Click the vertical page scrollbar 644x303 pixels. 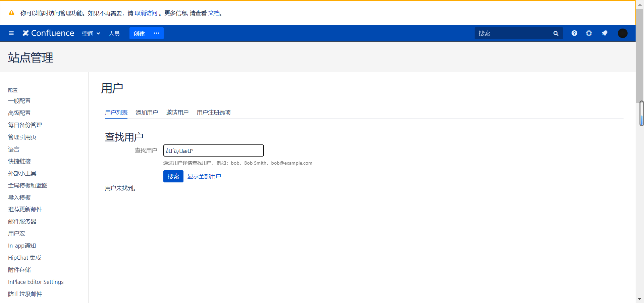(640, 114)
